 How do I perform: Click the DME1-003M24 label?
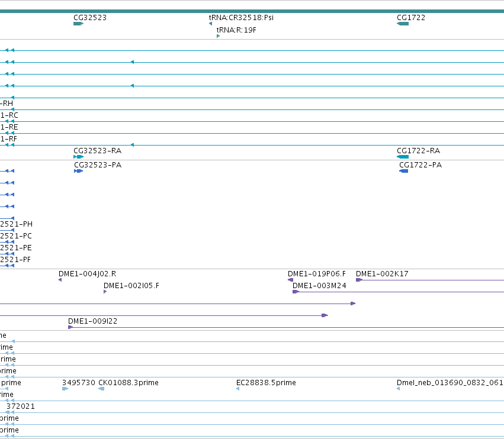(319, 286)
